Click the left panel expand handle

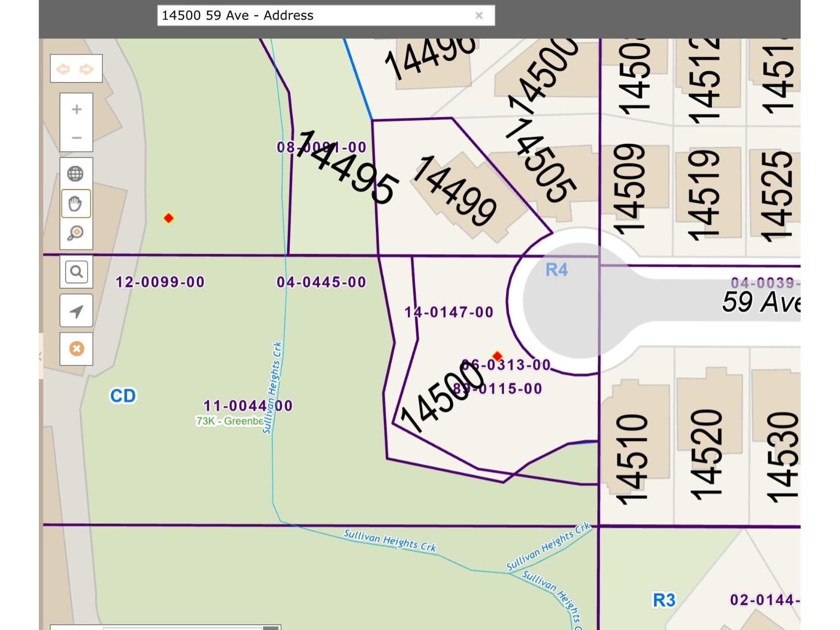pyautogui.click(x=41, y=356)
